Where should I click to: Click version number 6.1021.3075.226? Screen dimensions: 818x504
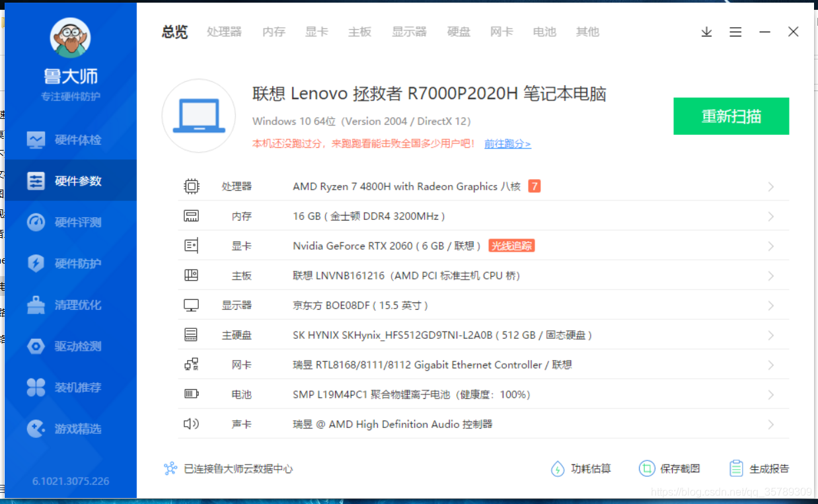tap(71, 481)
